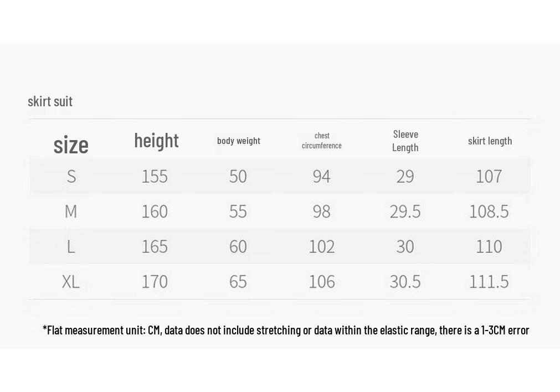Select the L size row label
The width and height of the screenshot is (560, 392).
click(71, 246)
